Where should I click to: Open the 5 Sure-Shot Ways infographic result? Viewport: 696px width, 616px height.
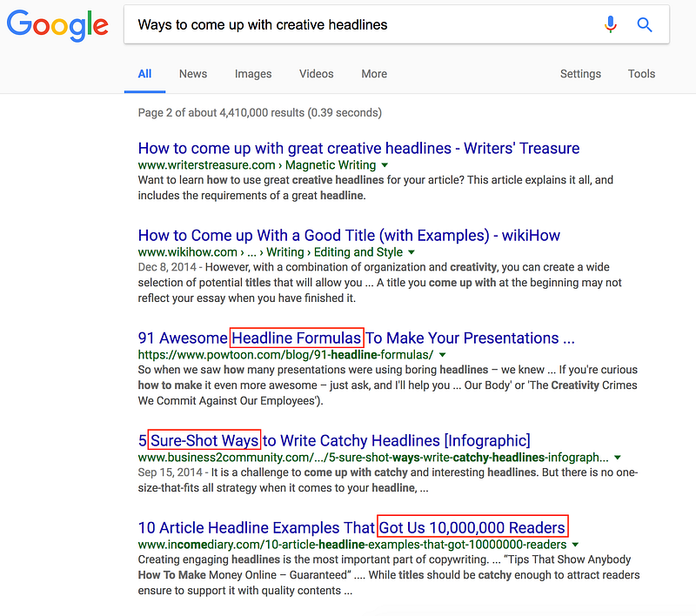pyautogui.click(x=334, y=441)
